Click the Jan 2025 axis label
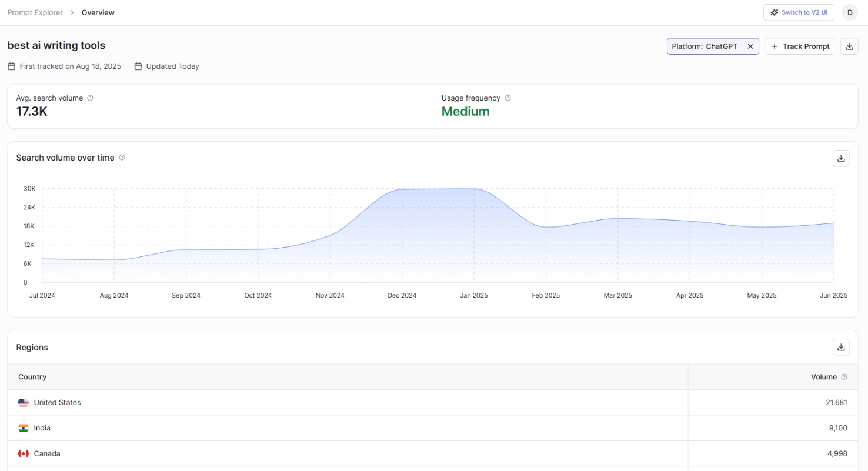The image size is (868, 471). coord(474,296)
